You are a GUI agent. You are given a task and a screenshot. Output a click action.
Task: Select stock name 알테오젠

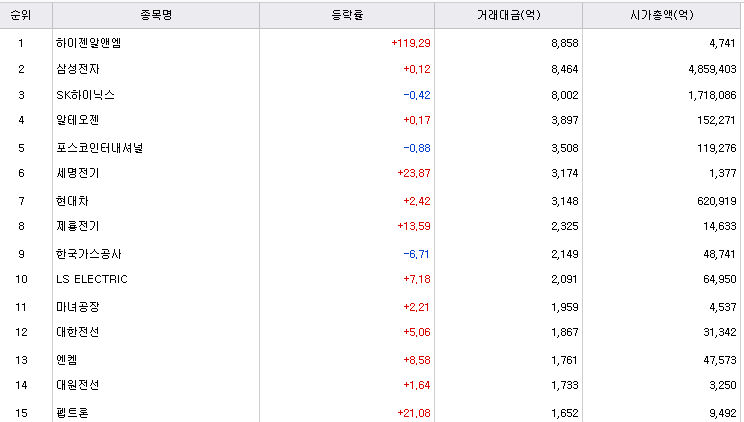[x=77, y=120]
